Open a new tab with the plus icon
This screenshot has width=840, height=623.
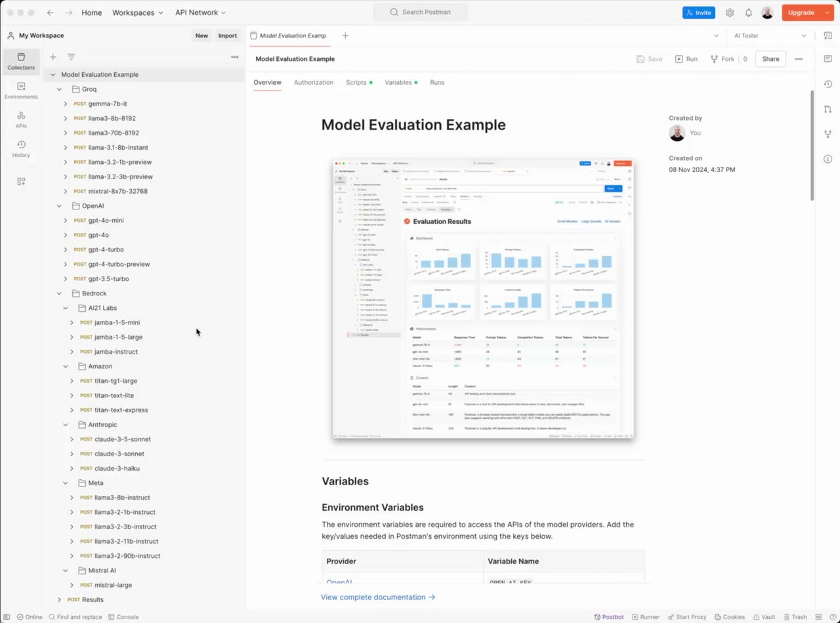pos(345,35)
